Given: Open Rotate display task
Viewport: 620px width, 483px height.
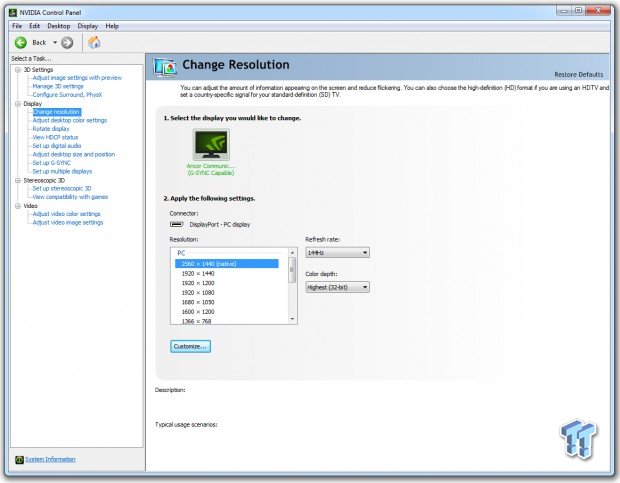Looking at the screenshot, I should point(51,129).
